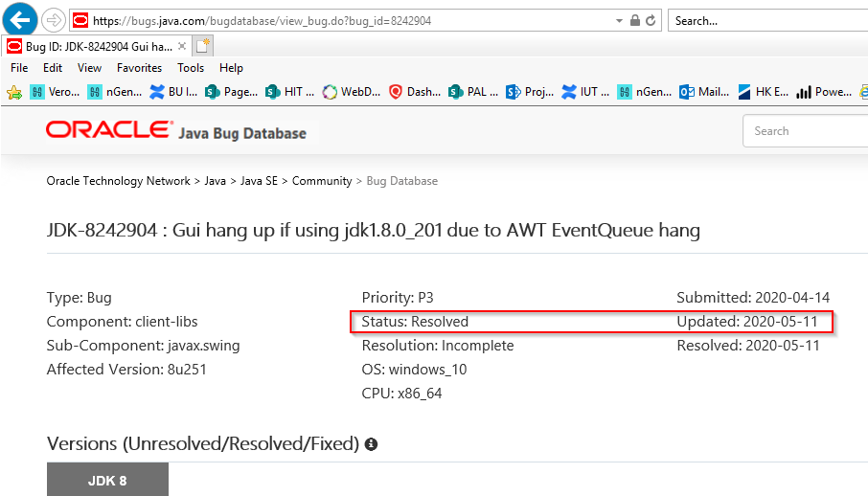Open the Tools menu
The width and height of the screenshot is (868, 496).
tap(191, 68)
